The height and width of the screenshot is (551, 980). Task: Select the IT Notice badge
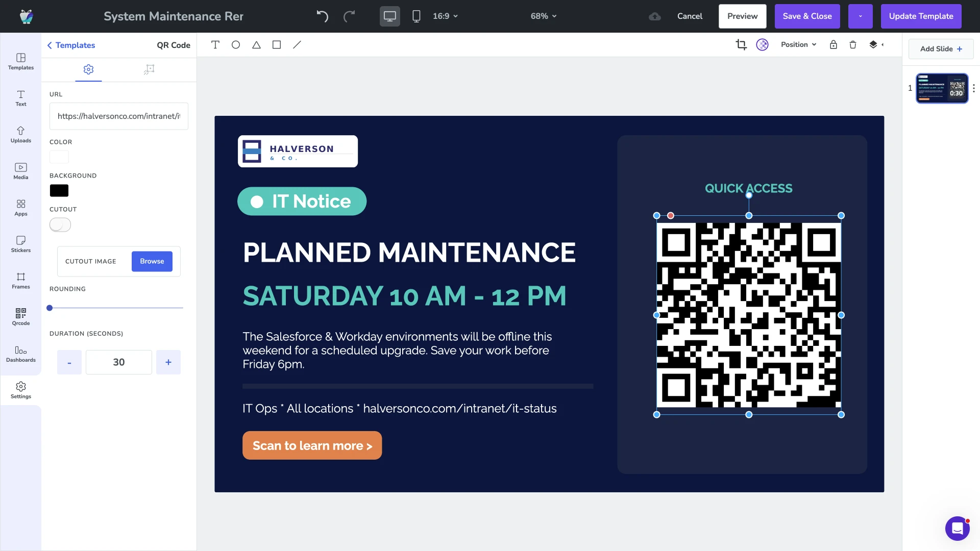[302, 202]
